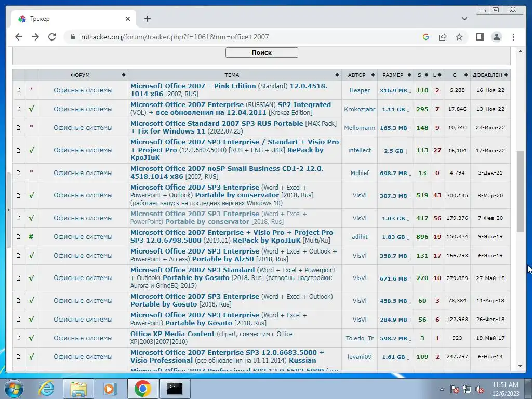This screenshot has width=532, height=399.
Task: Sort results by ТЕМА column
Action: click(235, 75)
